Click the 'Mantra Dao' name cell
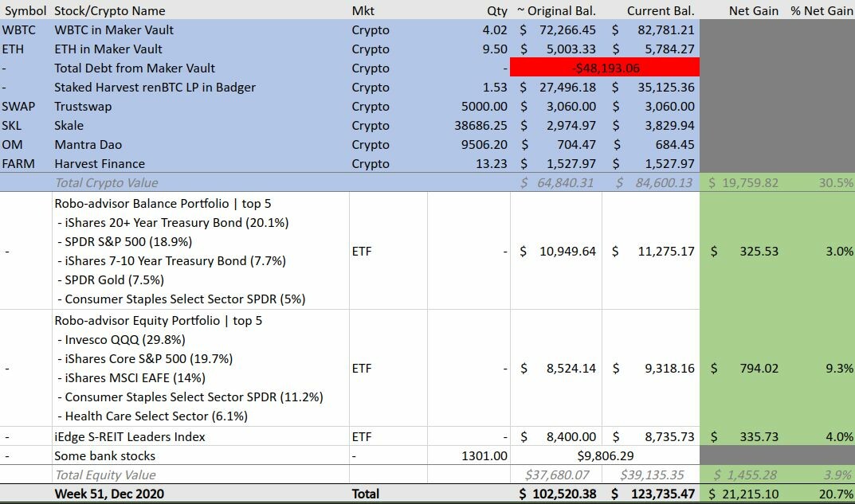 pos(89,145)
